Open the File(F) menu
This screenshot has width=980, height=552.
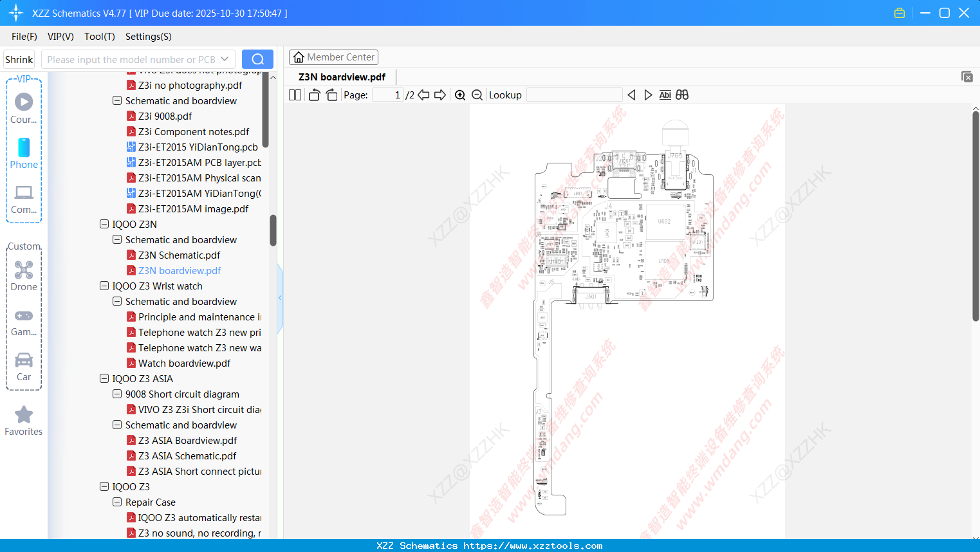[24, 37]
